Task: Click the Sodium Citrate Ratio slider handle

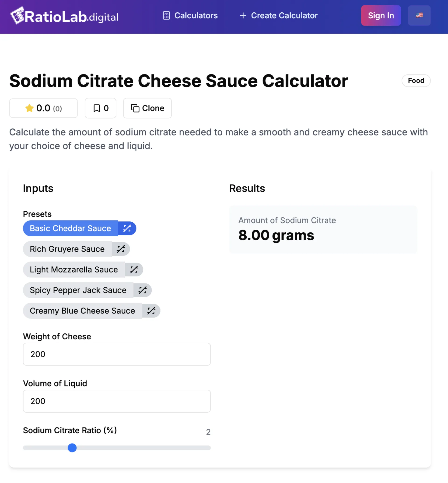Action: tap(72, 448)
